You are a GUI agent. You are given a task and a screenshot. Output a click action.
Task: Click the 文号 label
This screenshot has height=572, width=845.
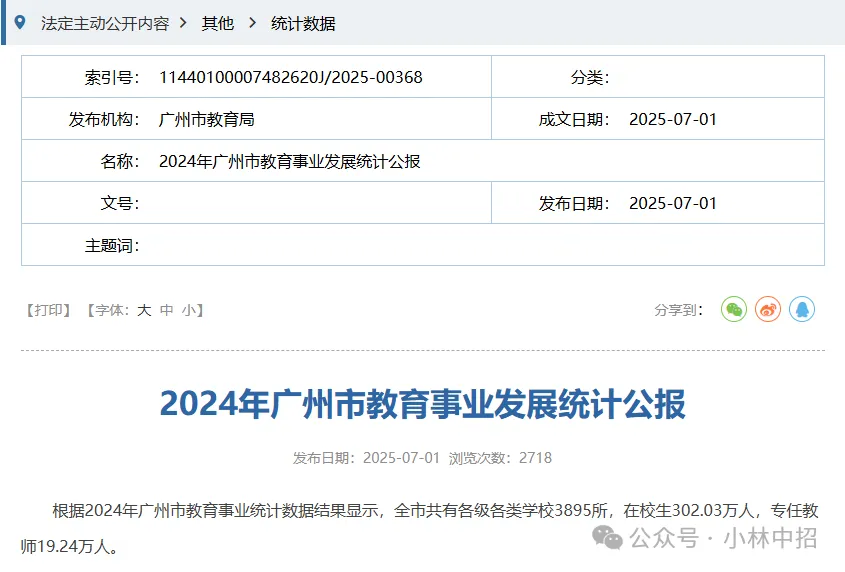click(120, 203)
